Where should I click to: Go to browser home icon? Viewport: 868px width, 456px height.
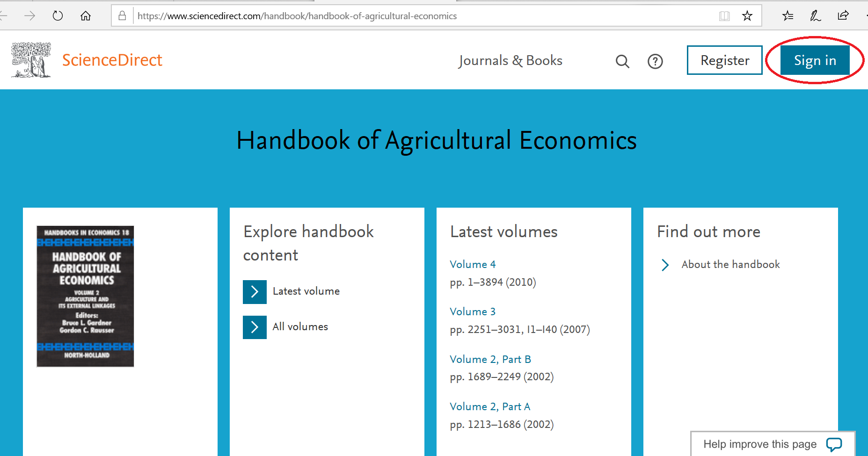click(86, 16)
